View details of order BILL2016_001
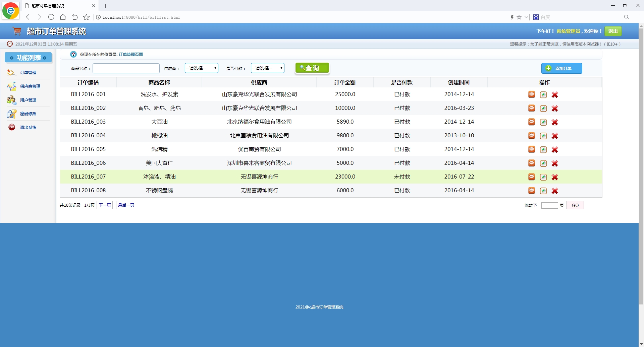 coord(531,94)
